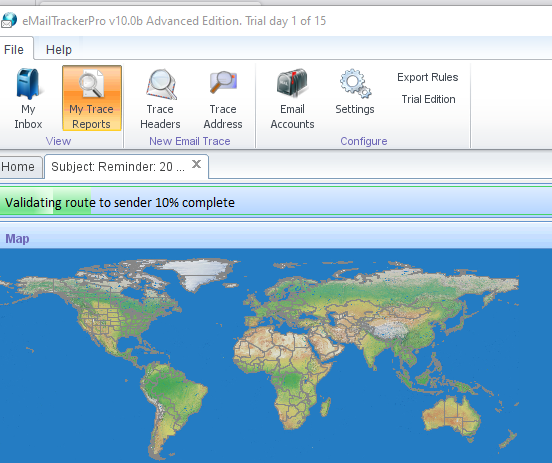Image resolution: width=552 pixels, height=463 pixels.
Task: Switch to the Home tab
Action: 18,167
